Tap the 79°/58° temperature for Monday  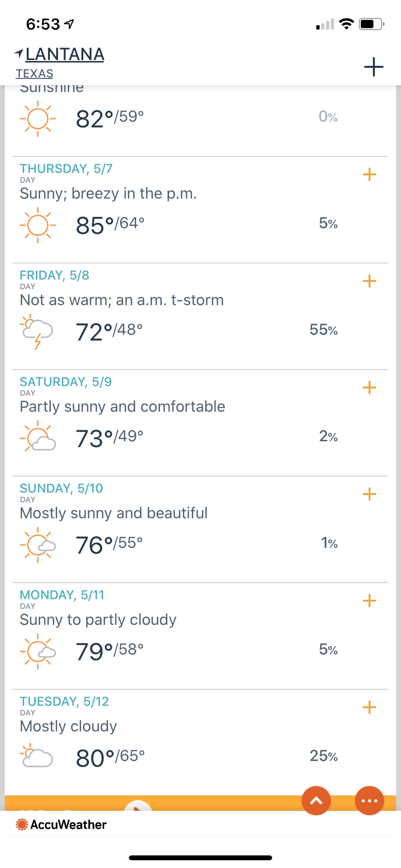[x=110, y=651]
